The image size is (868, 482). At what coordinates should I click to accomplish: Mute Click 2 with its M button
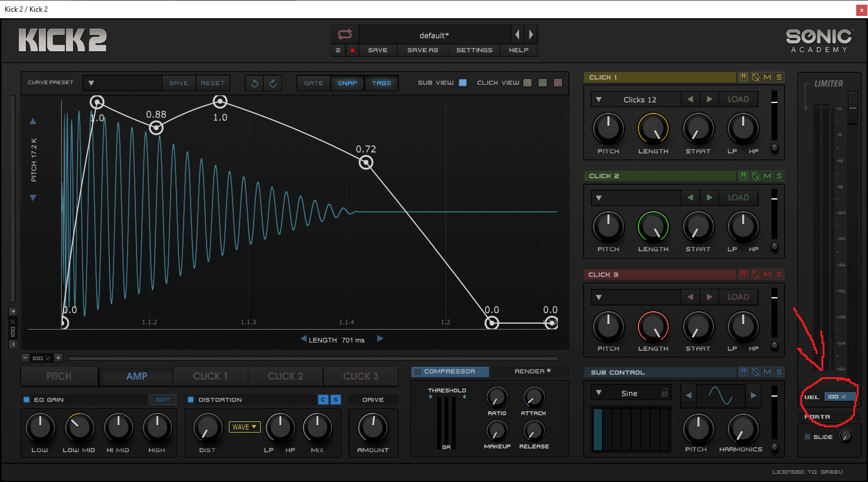pyautogui.click(x=767, y=176)
